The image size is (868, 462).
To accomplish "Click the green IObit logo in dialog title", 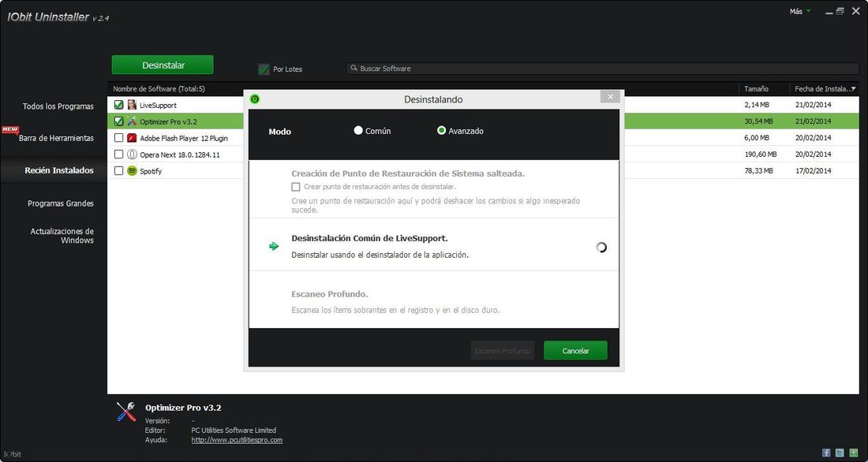I will pyautogui.click(x=255, y=99).
